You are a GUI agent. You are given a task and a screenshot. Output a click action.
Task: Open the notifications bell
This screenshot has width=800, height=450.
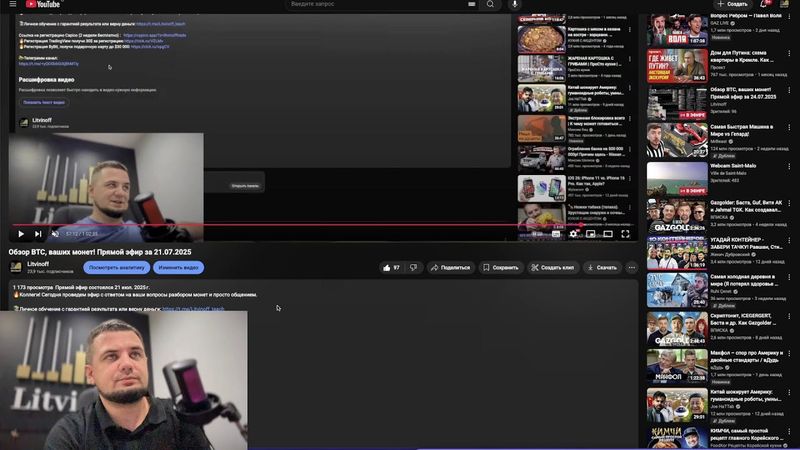point(764,4)
